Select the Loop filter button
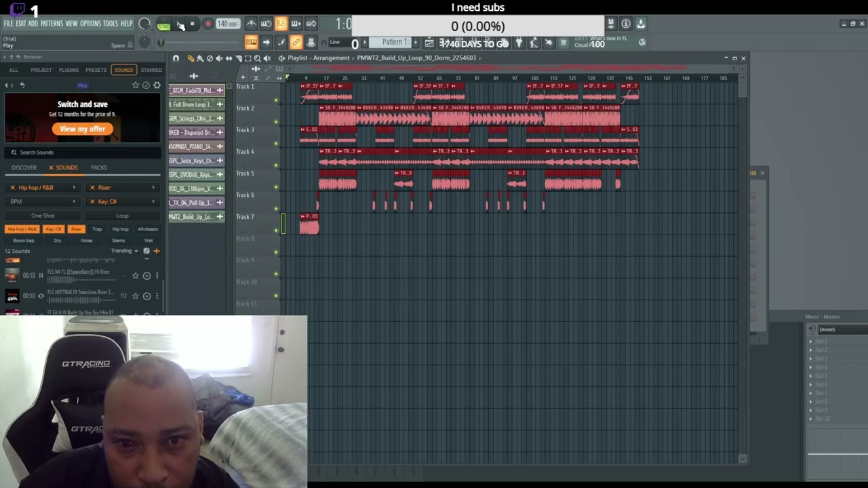 coord(122,216)
